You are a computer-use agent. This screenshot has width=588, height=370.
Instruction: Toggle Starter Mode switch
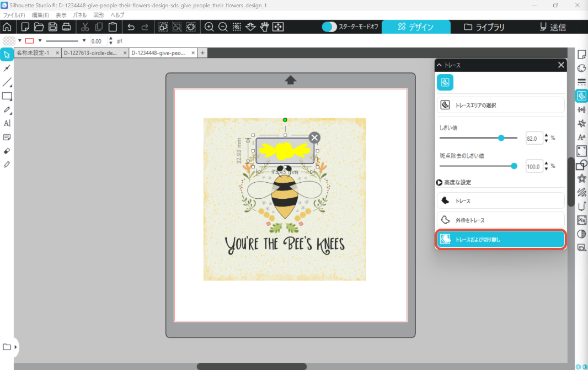[x=329, y=27]
